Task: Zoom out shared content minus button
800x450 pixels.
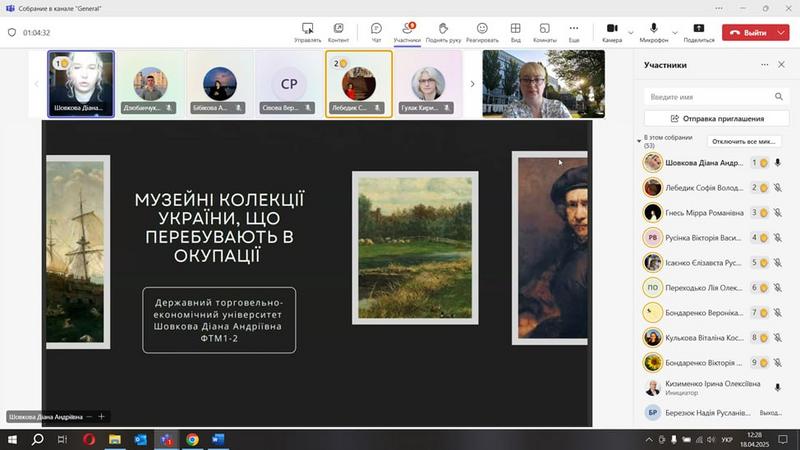Action: [89, 417]
